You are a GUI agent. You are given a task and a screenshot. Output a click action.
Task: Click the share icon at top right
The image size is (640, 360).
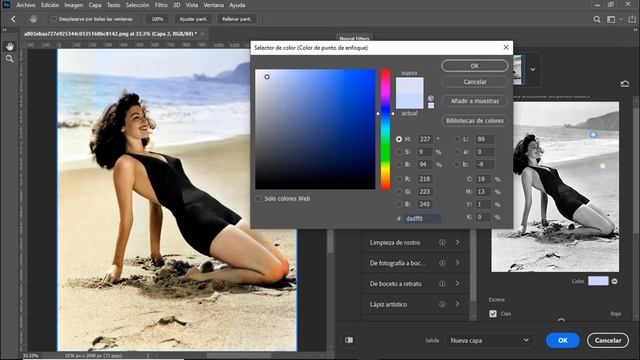point(632,19)
